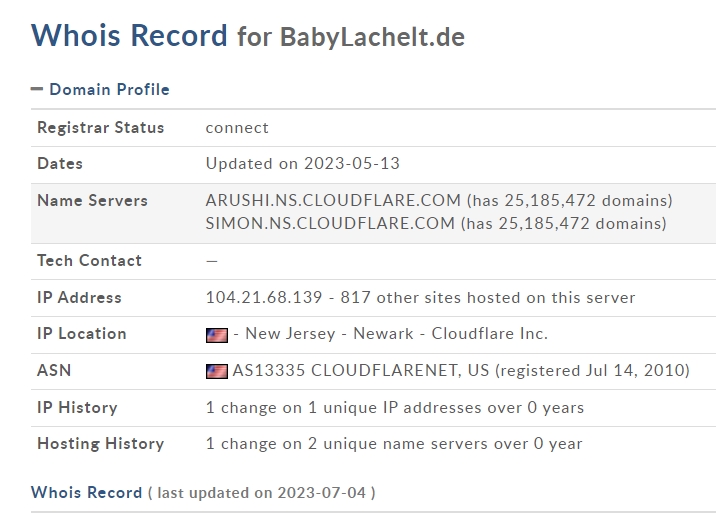Click the Hosting History row label
Image resolution: width=716 pixels, height=513 pixels.
tap(100, 443)
